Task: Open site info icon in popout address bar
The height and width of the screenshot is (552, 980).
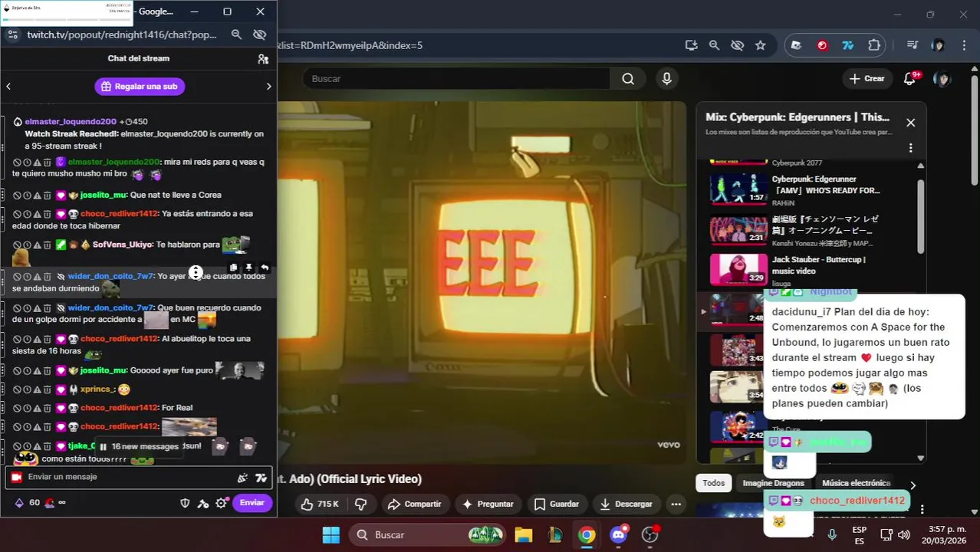Action: point(13,34)
